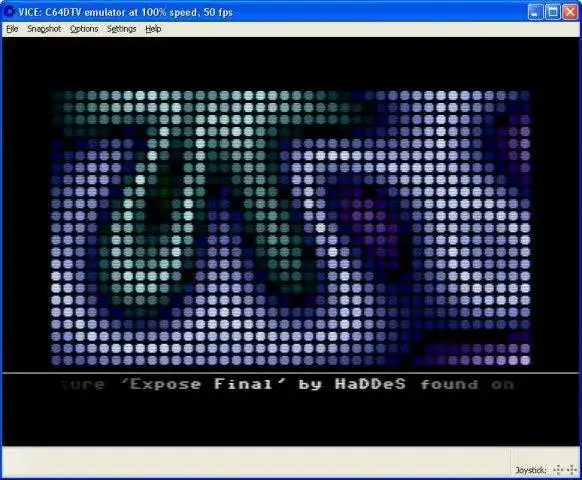Click the emulated dot-matrix picture display
Screen dimensions: 582x480
291,228
